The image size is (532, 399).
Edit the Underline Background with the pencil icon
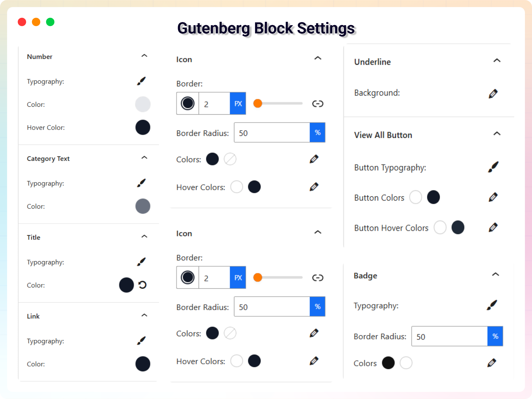[x=493, y=93]
